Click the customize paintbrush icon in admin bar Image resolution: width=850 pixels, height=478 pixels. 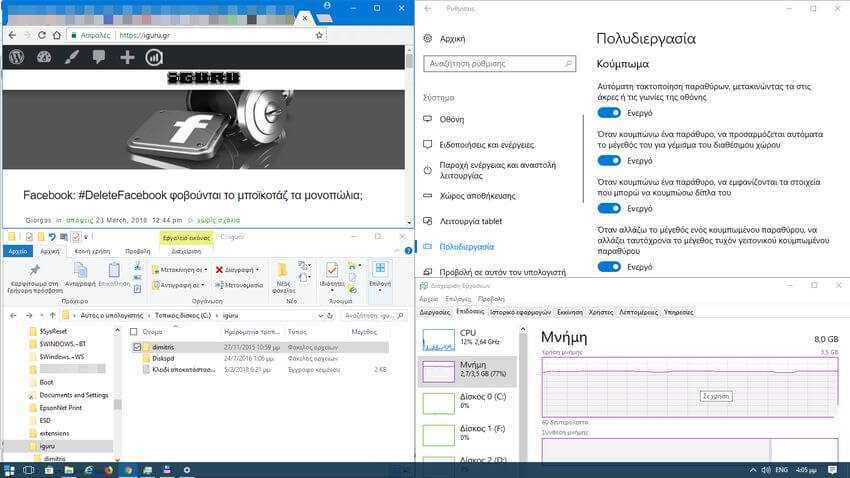click(x=72, y=57)
